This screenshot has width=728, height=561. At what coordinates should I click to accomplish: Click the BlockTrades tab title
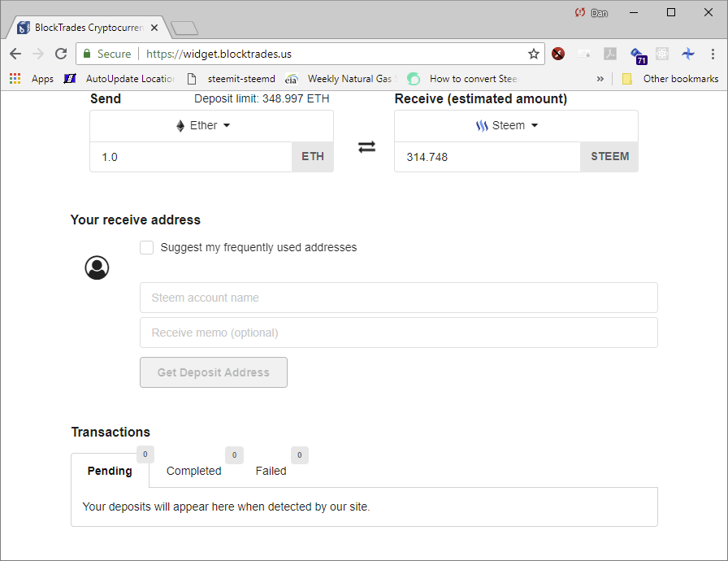tap(89, 28)
